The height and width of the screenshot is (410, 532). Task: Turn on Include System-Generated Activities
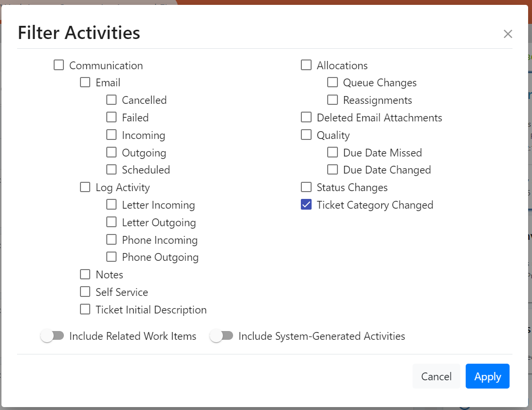[x=222, y=336]
